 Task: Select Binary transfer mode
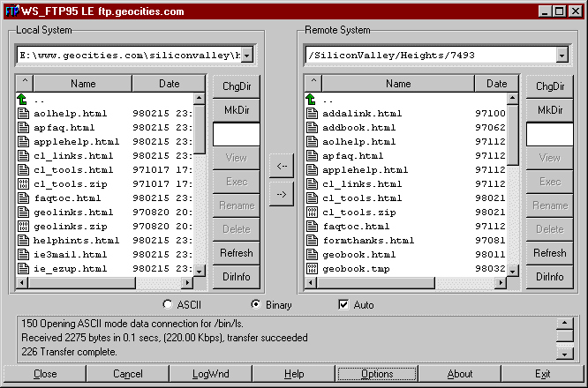tap(256, 304)
